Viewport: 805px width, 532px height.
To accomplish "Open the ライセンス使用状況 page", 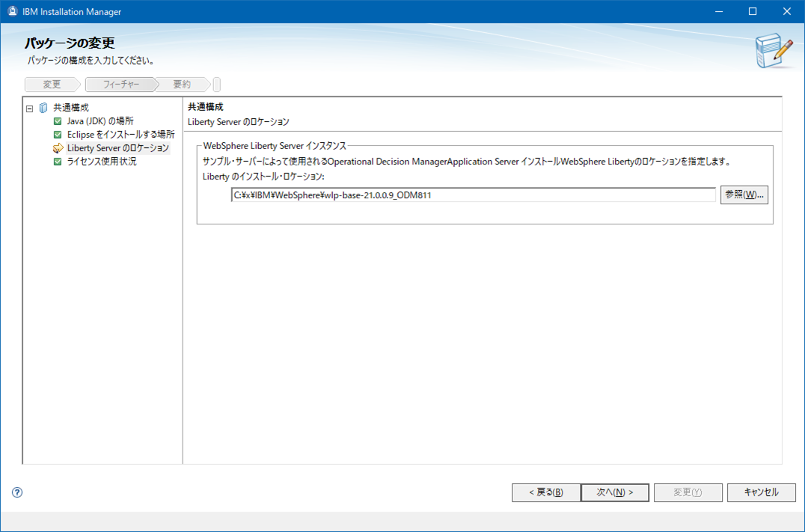I will 102,161.
